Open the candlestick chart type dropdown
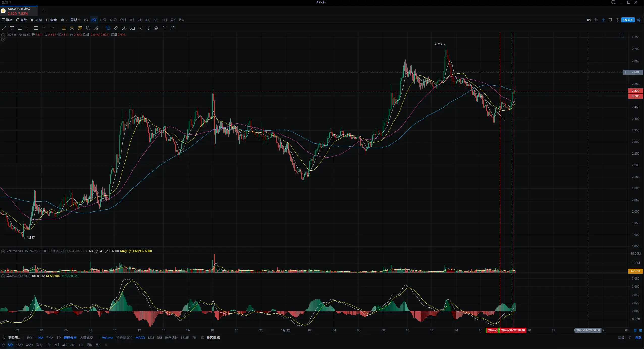 64,20
